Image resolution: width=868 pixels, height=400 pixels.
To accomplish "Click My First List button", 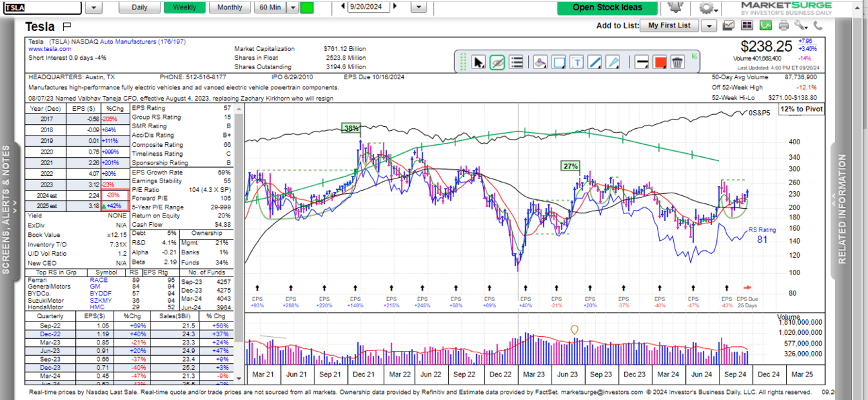I will [669, 26].
